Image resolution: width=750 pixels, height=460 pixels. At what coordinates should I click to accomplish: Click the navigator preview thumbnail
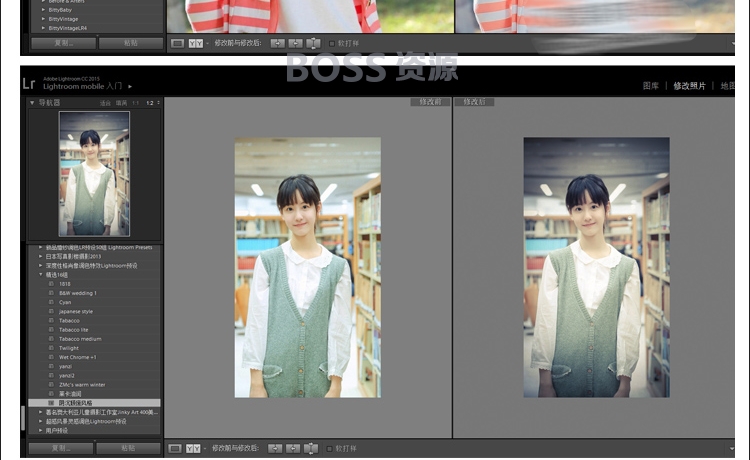[x=94, y=174]
